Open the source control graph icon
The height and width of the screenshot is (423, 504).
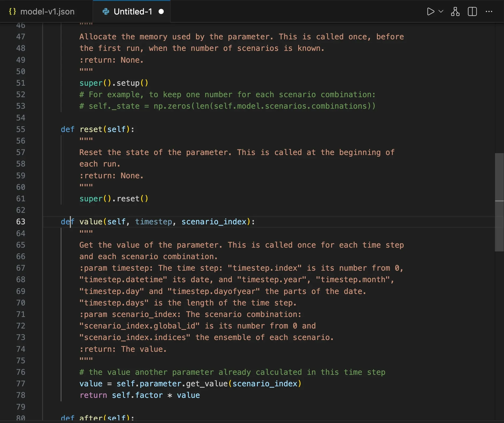455,12
